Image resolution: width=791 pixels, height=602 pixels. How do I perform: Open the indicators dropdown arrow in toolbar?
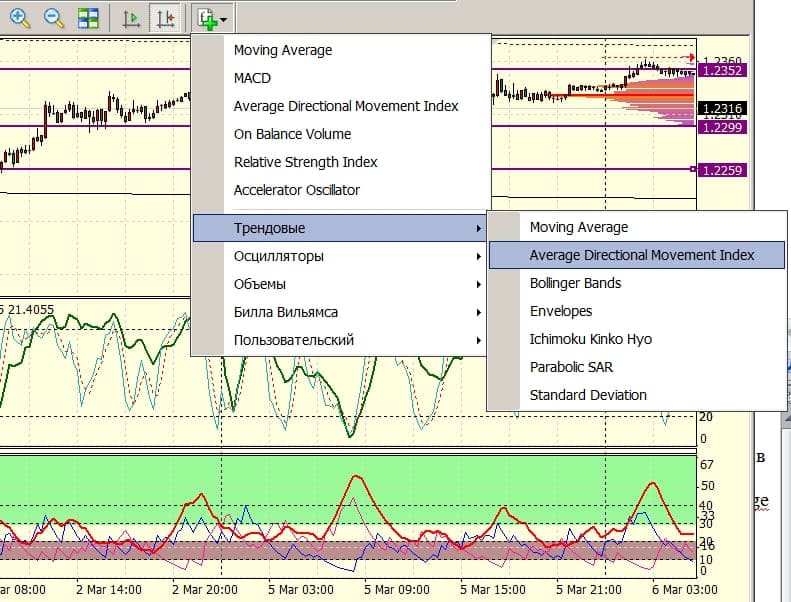[x=223, y=20]
